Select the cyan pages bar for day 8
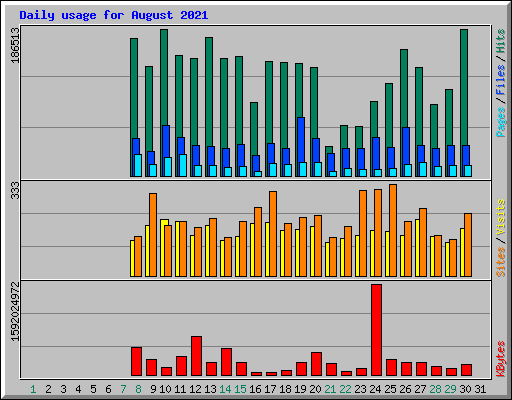The width and height of the screenshot is (512, 400). click(138, 165)
